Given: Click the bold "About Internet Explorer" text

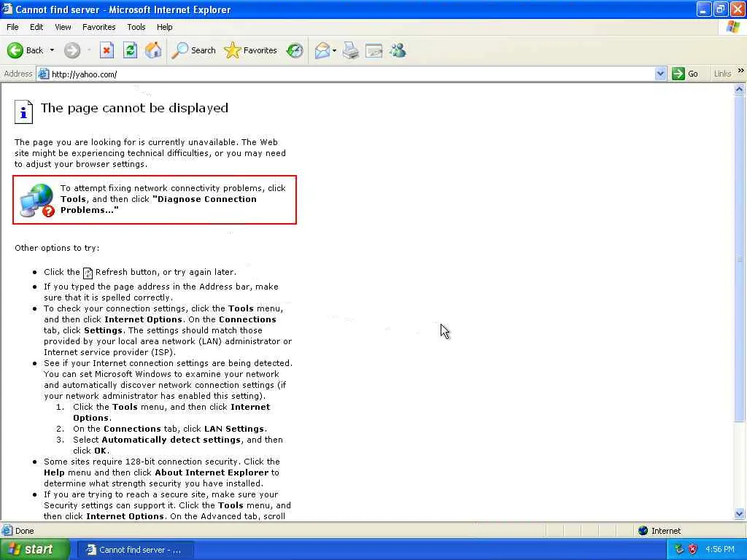Looking at the screenshot, I should (212, 472).
